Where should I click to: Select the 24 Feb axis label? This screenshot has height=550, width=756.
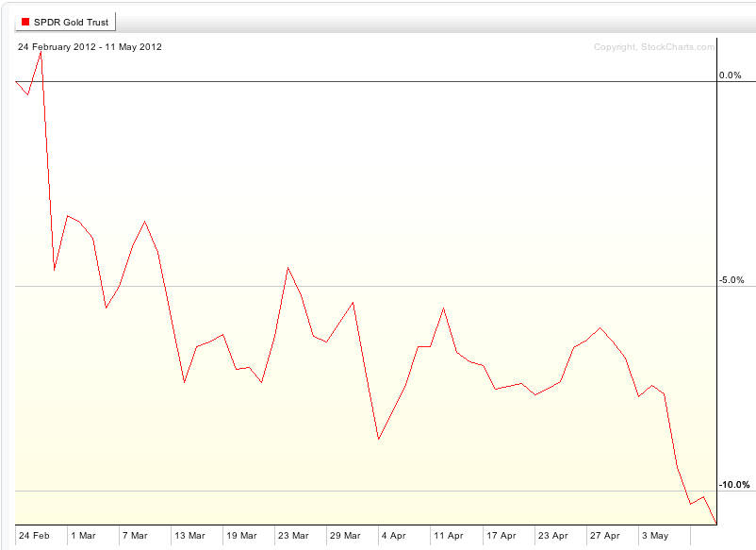[x=35, y=533]
